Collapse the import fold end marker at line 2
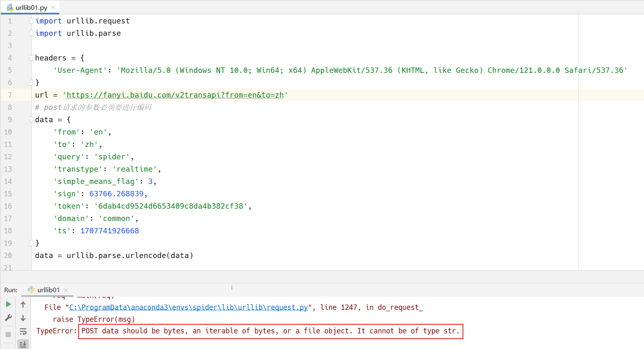644x349 pixels. pyautogui.click(x=31, y=33)
